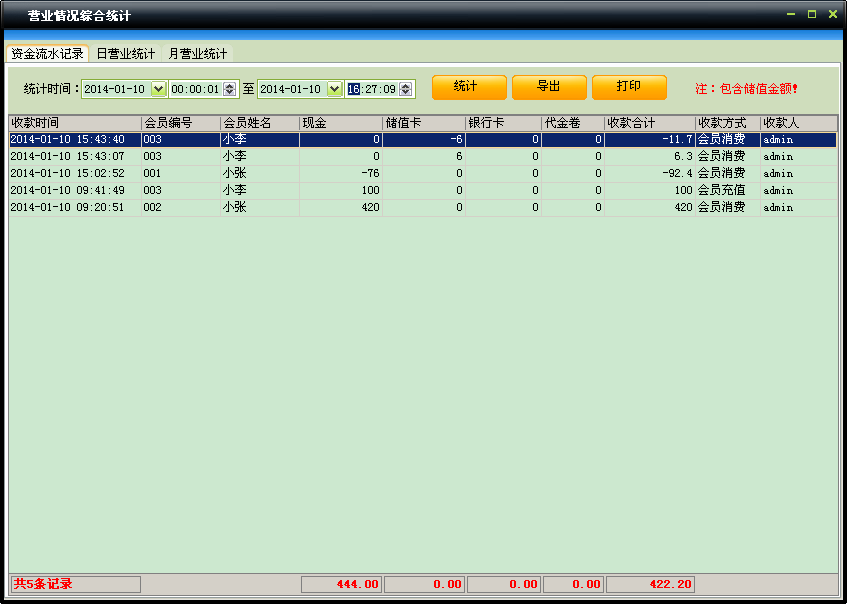The height and width of the screenshot is (604, 847).
Task: Select the 资金流水记录 tab
Action: click(47, 53)
